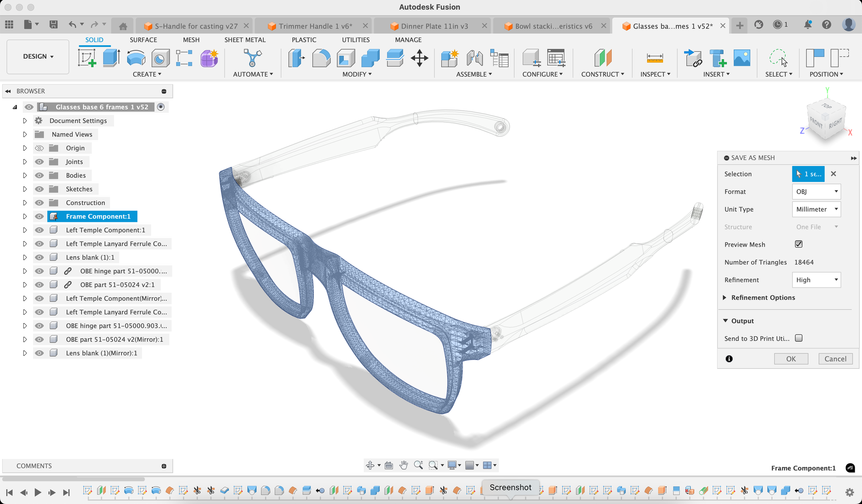The width and height of the screenshot is (862, 504).
Task: Open the Refinement dropdown set to High
Action: (x=816, y=280)
